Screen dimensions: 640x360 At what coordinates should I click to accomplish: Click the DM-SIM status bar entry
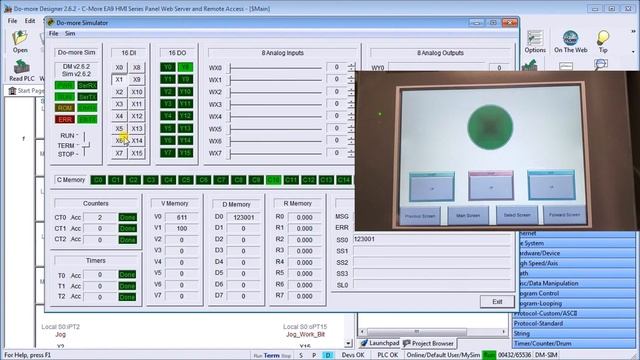(x=546, y=355)
